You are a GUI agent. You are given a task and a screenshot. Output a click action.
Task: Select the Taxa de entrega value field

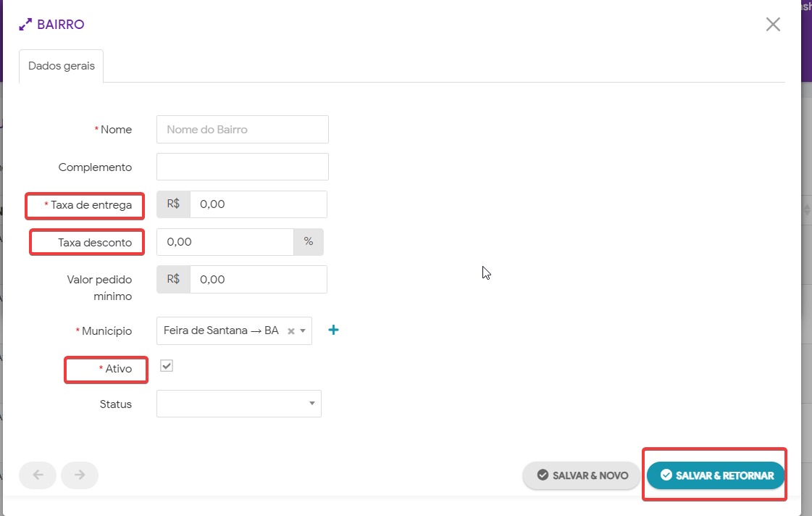pyautogui.click(x=258, y=204)
